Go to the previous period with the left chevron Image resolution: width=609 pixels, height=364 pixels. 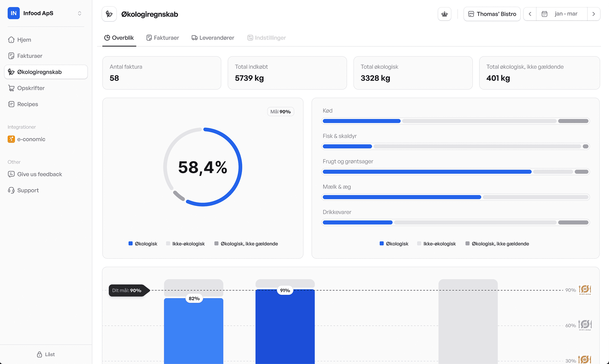pyautogui.click(x=530, y=14)
